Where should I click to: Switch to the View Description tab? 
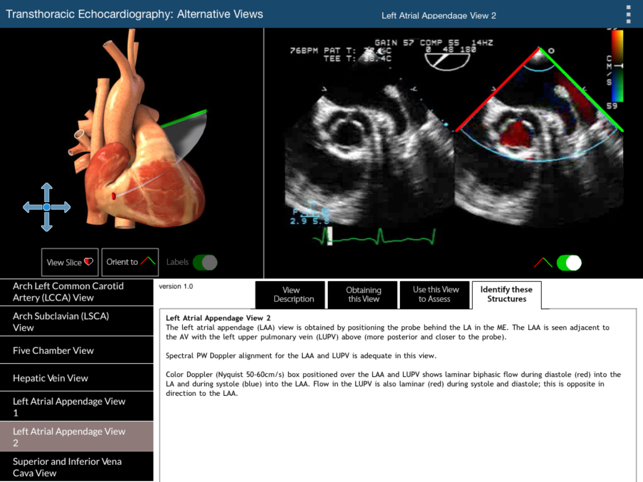pyautogui.click(x=292, y=295)
